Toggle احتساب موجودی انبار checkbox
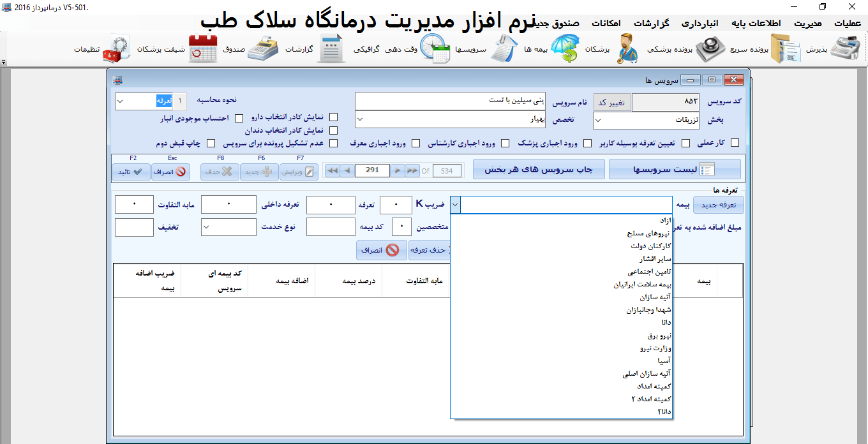Viewport: 868px width, 444px height. 239,118
